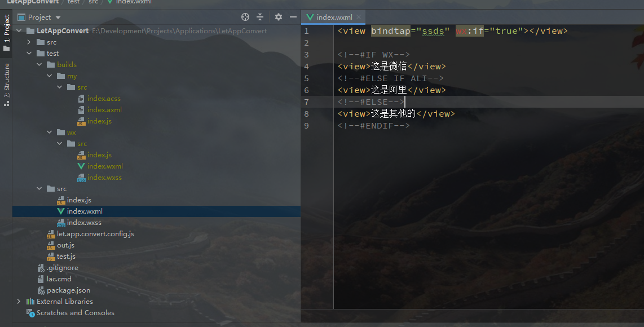Click the locate/select opened file target icon
644x327 pixels.
point(245,17)
